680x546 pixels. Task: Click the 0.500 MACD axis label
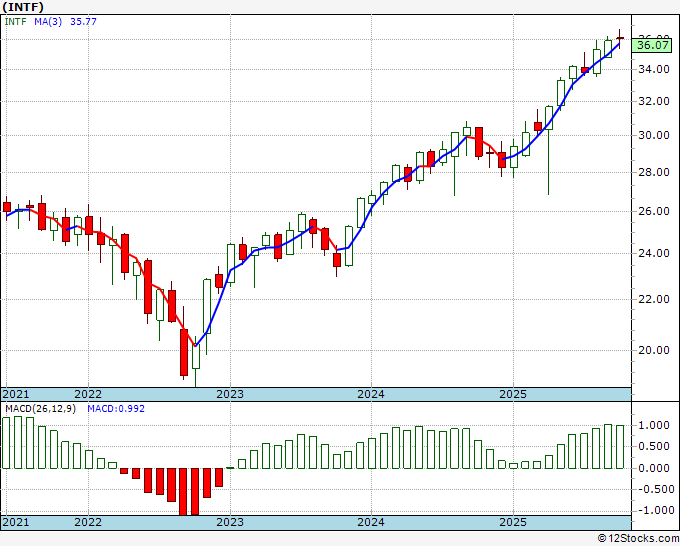656,447
